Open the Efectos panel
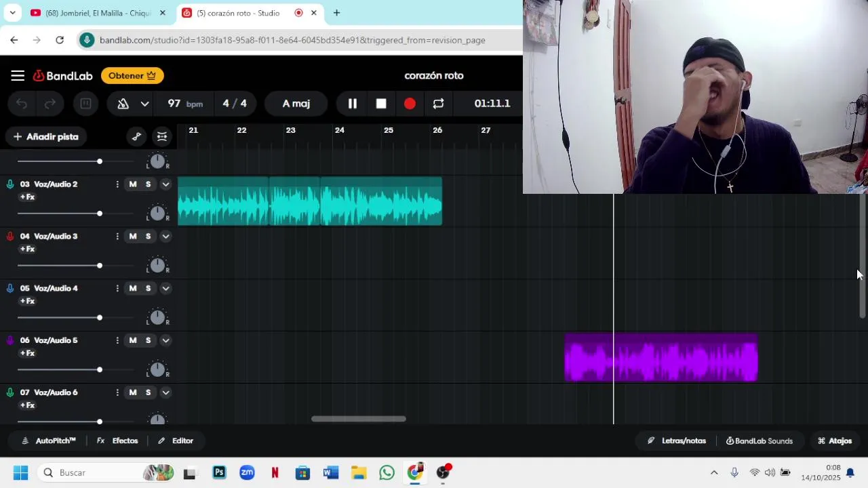The height and width of the screenshot is (488, 868). point(117,441)
